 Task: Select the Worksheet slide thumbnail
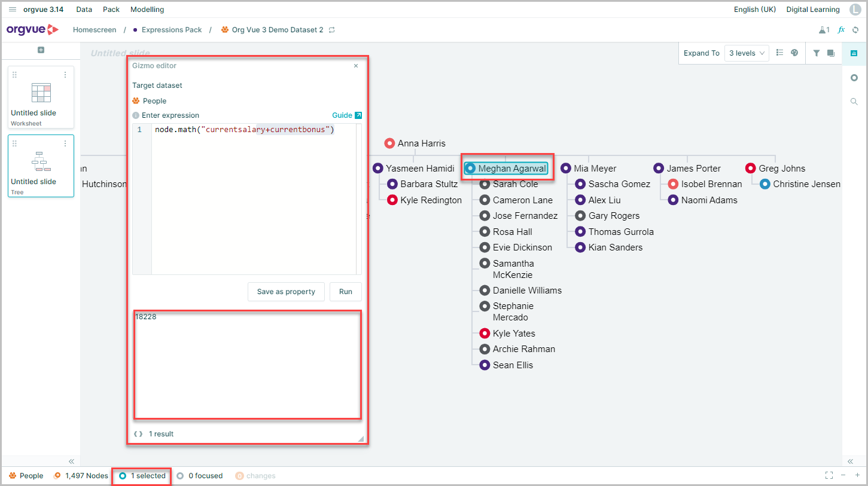coord(41,97)
